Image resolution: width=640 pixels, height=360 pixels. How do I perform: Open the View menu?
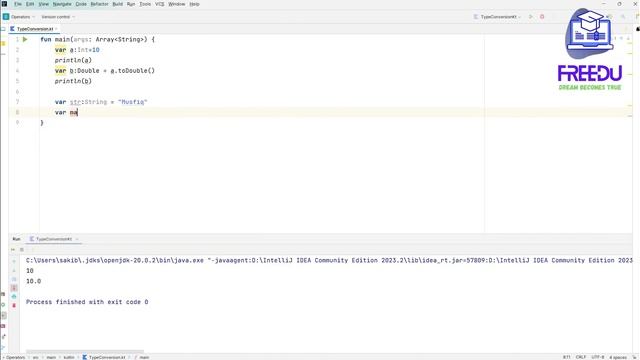click(x=43, y=4)
